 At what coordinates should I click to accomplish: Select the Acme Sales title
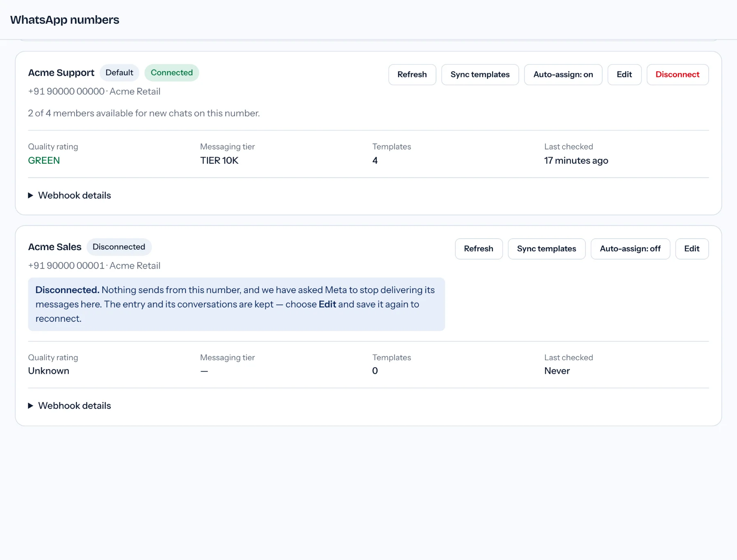[54, 247]
